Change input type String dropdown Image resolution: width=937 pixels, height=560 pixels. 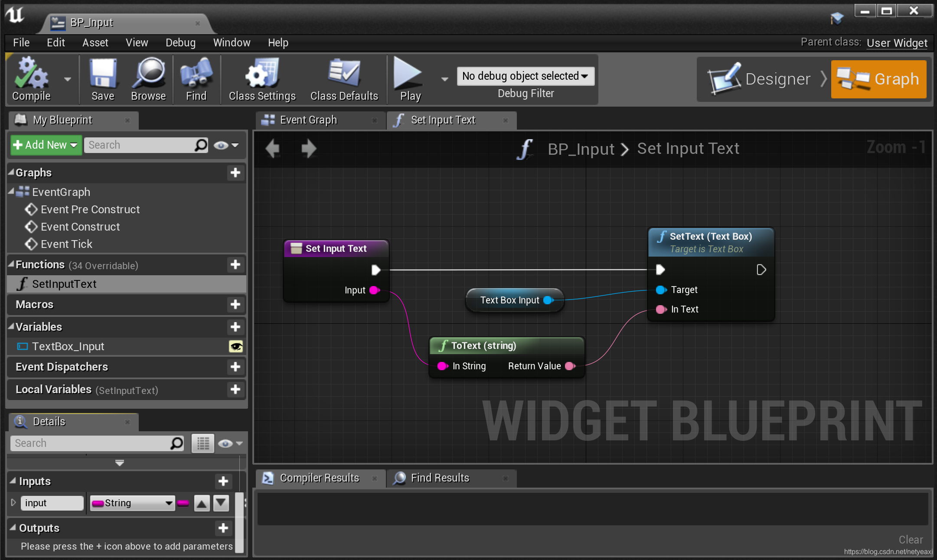[133, 503]
